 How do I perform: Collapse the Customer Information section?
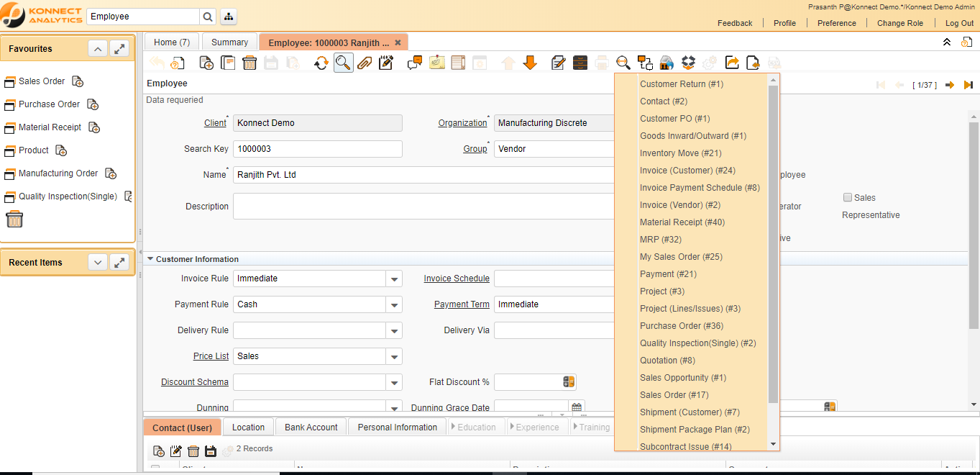pyautogui.click(x=151, y=258)
